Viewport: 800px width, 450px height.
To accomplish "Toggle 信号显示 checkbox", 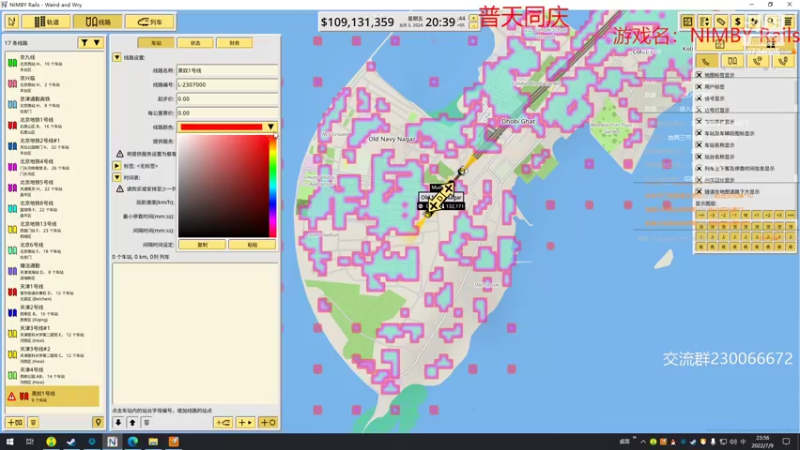I will (699, 98).
